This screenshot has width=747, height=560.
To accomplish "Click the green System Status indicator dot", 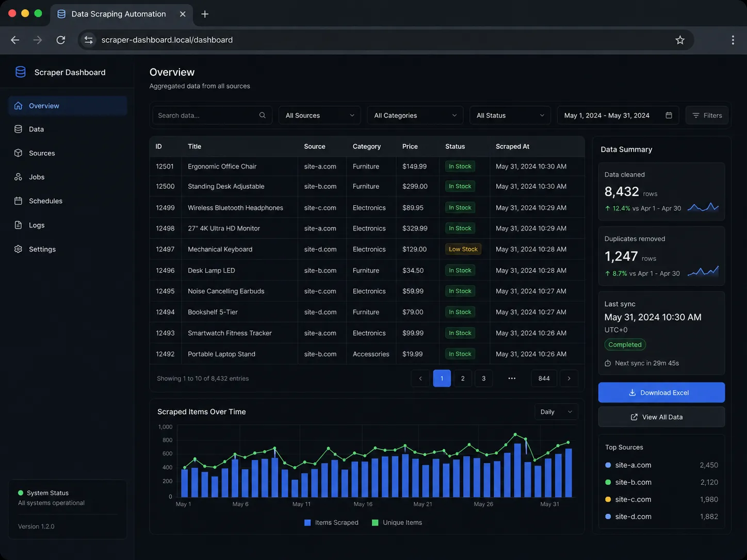I will coord(21,493).
